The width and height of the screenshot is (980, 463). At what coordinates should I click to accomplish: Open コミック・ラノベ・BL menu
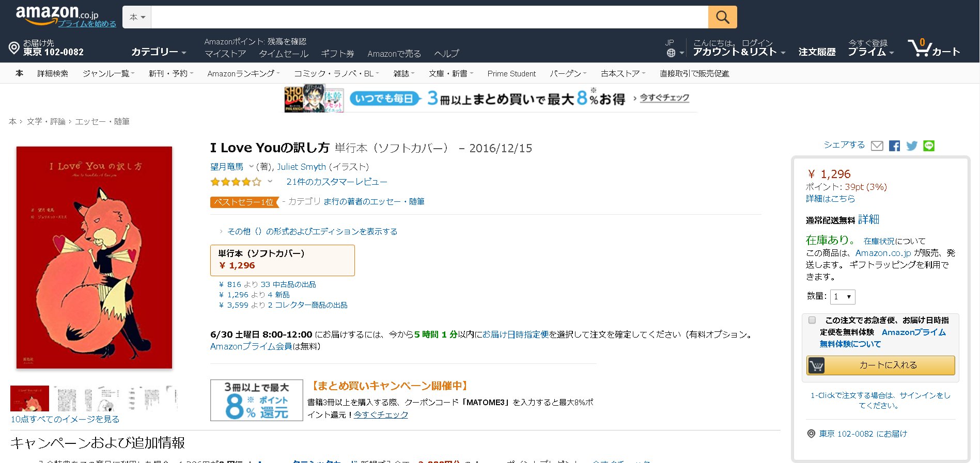pos(336,74)
